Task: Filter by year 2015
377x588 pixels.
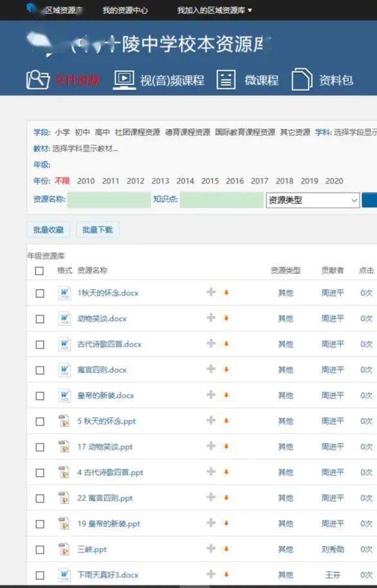Action: 210,181
